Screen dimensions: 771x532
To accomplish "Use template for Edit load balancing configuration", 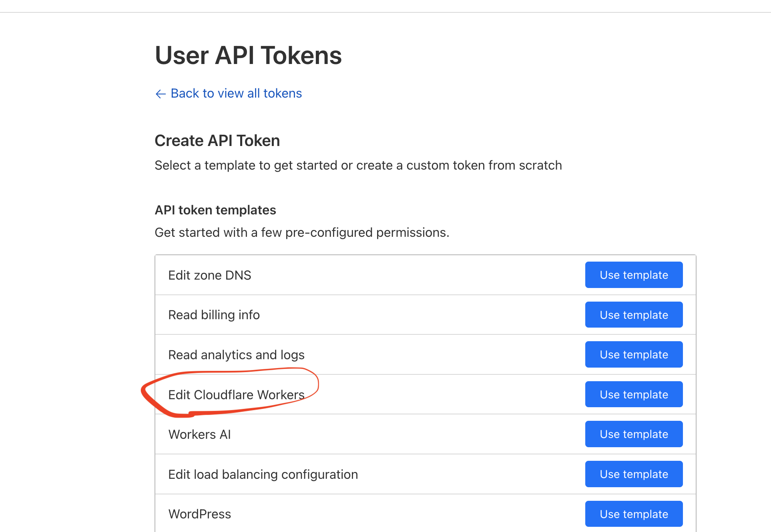I will click(x=633, y=474).
